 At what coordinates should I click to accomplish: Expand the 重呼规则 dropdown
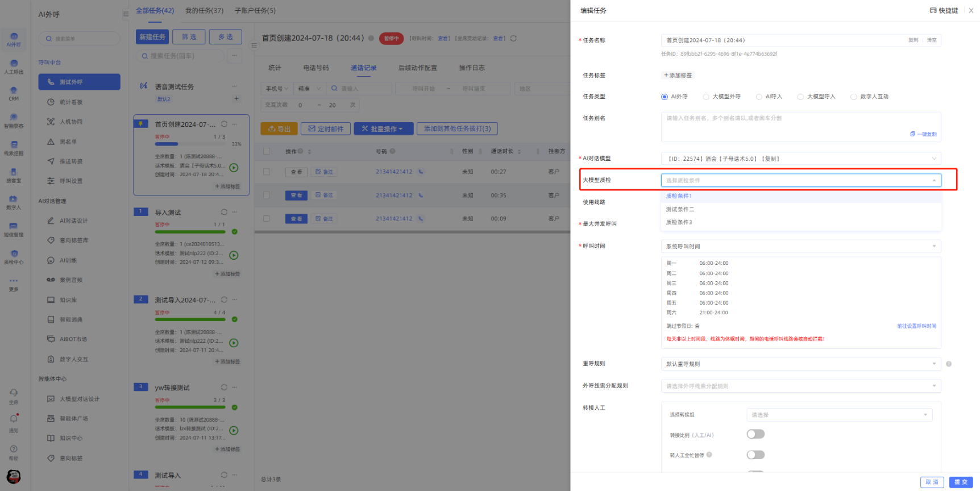(x=800, y=364)
